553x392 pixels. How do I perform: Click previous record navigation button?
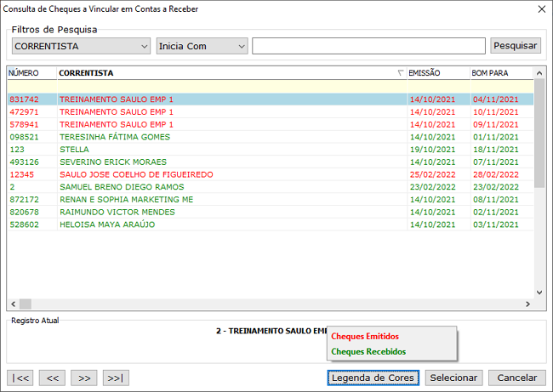[52, 378]
